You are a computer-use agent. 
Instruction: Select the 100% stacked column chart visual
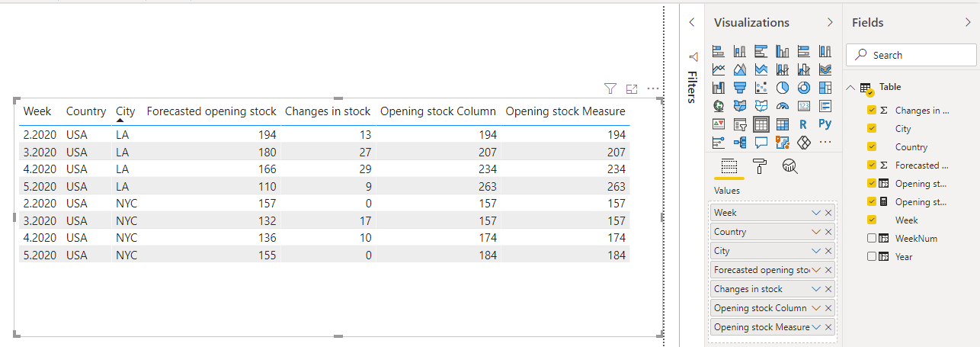click(825, 51)
